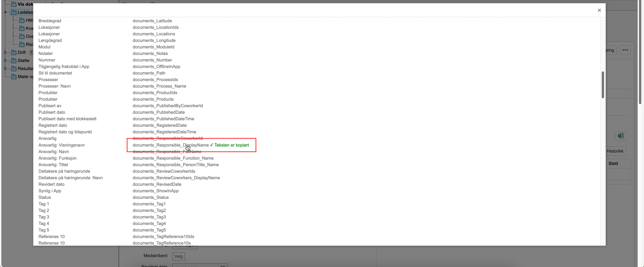Click the Maler folder icon

pos(14,77)
